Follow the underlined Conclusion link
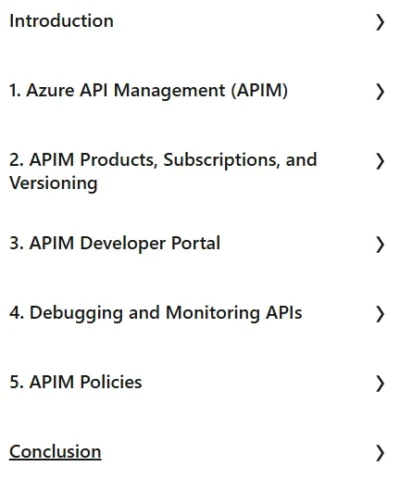Viewport: 400px width, 479px height. click(x=55, y=452)
